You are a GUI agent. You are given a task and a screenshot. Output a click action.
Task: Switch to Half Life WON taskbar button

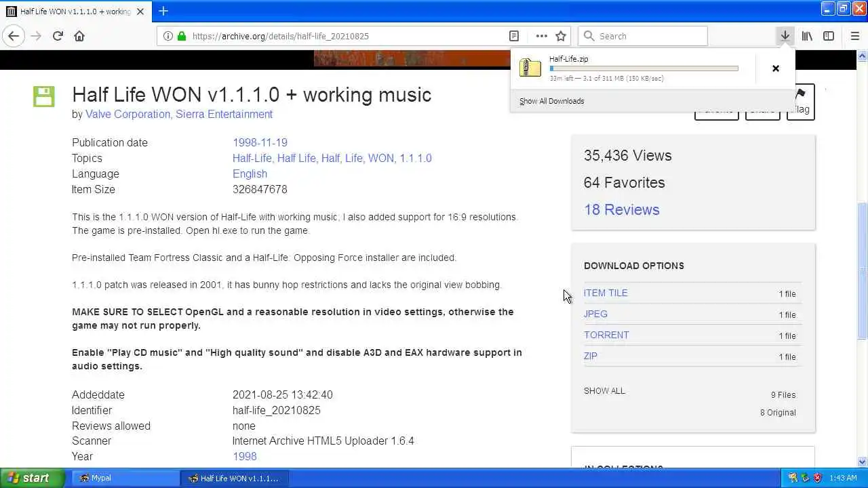[234, 478]
